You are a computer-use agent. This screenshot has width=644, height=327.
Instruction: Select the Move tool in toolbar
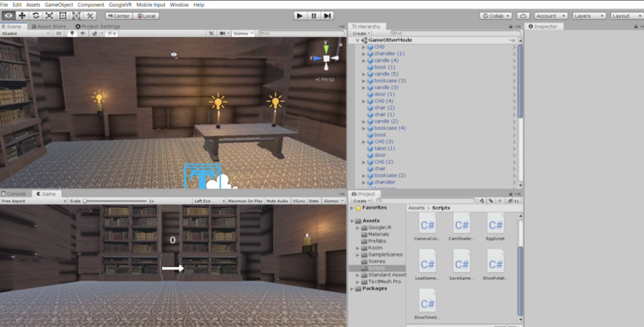(22, 15)
